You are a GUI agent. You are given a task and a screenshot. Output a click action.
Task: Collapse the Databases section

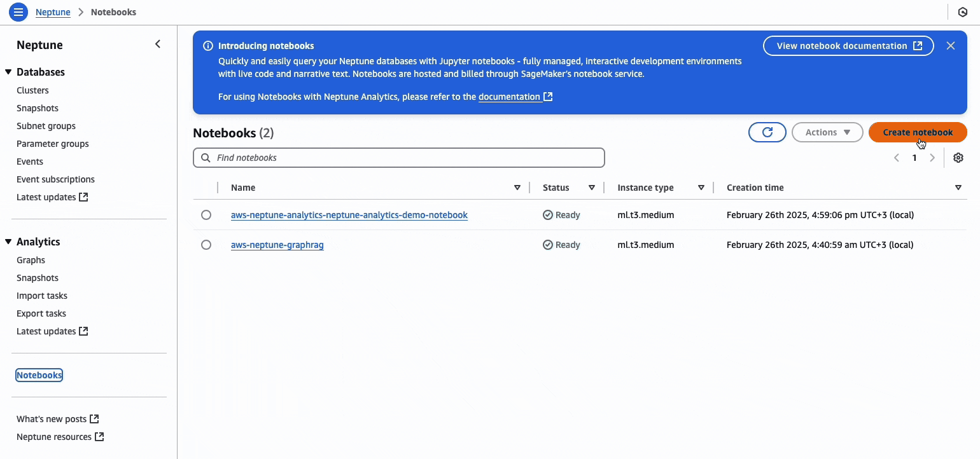(8, 72)
